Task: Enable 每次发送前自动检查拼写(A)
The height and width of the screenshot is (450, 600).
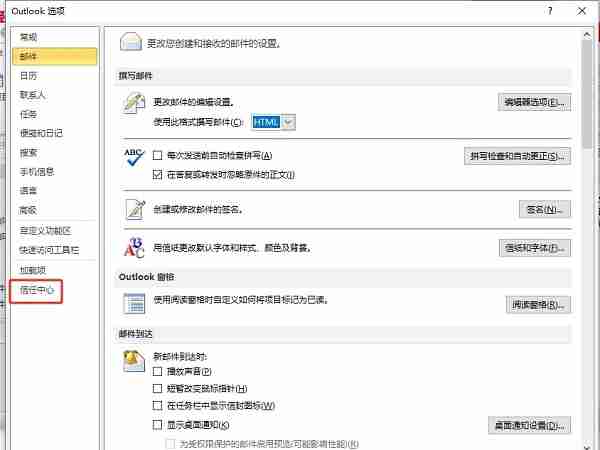Action: tap(157, 156)
